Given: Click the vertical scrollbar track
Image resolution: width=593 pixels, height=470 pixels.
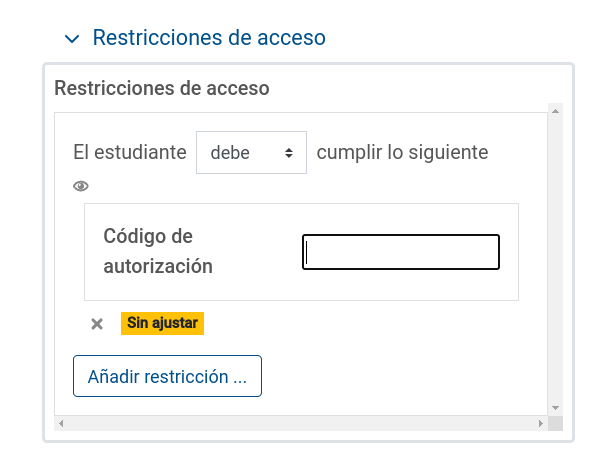Looking at the screenshot, I should (x=555, y=259).
